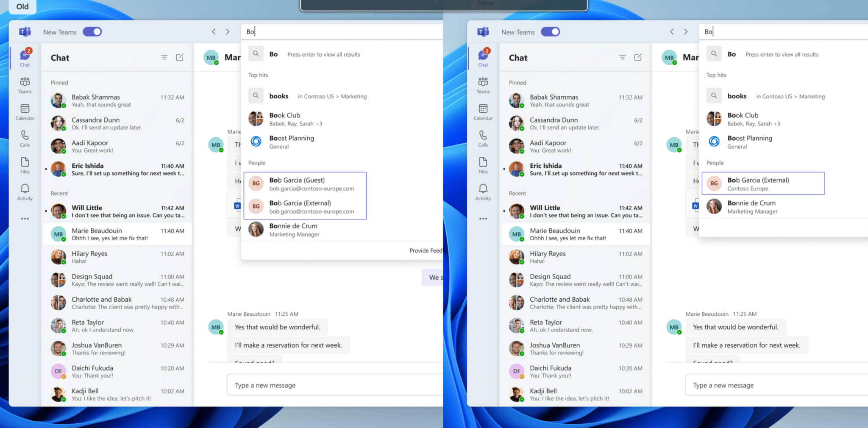
Task: Open Charlotte and Babak chat in right window
Action: click(576, 303)
